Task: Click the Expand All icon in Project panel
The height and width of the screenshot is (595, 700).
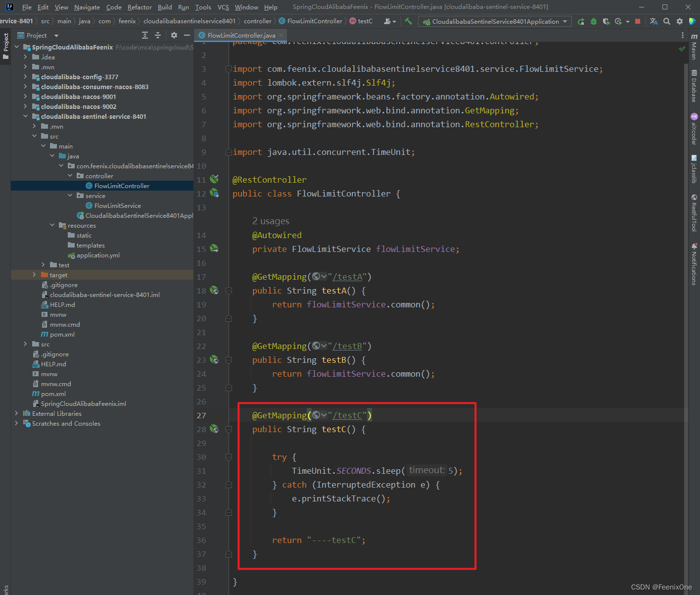Action: [145, 35]
